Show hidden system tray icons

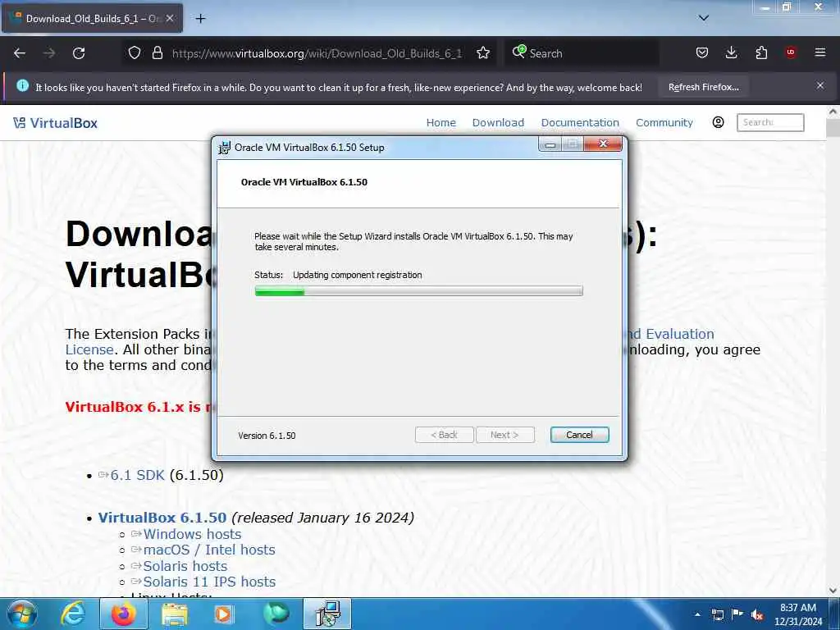pos(697,614)
